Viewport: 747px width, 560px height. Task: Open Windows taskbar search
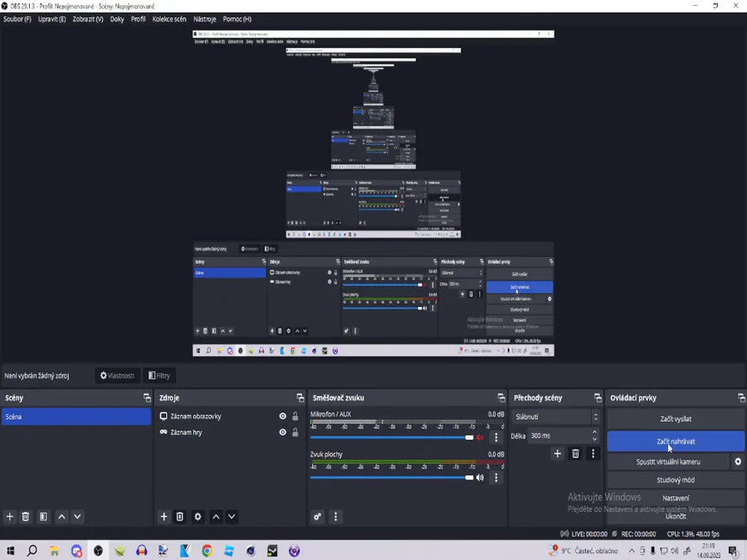(32, 551)
